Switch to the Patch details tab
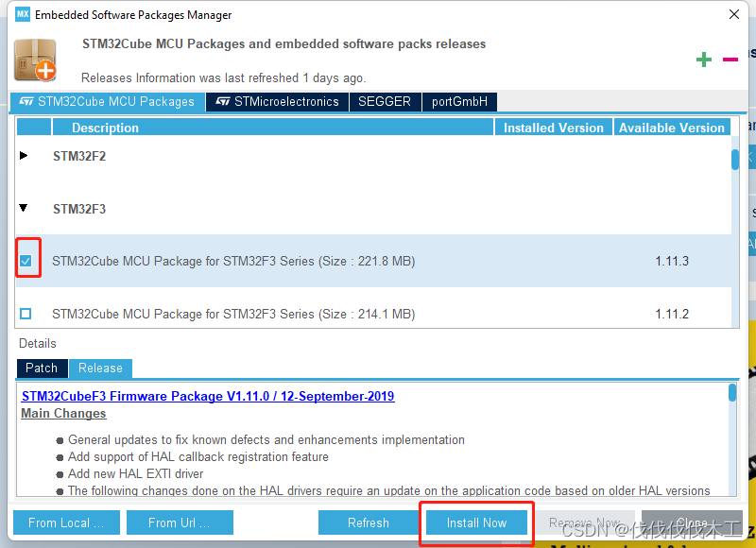756x548 pixels. tap(42, 368)
